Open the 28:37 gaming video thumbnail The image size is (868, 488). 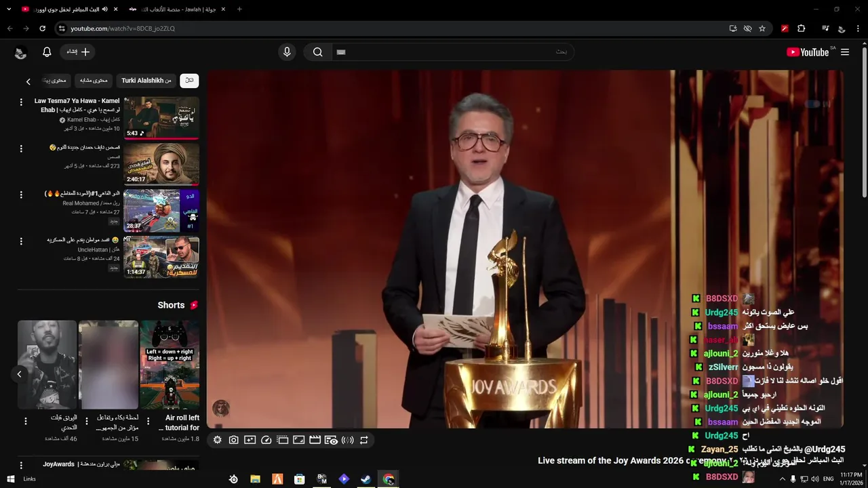coord(161,210)
